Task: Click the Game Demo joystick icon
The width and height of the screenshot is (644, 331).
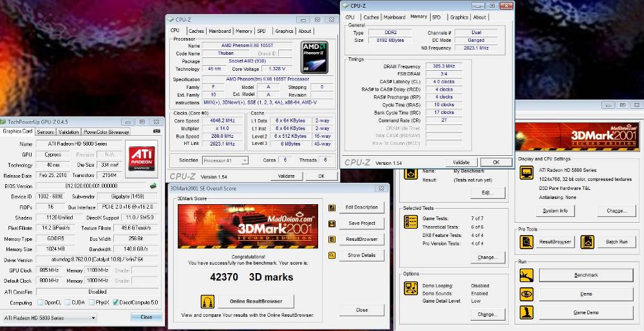Action: point(527,312)
